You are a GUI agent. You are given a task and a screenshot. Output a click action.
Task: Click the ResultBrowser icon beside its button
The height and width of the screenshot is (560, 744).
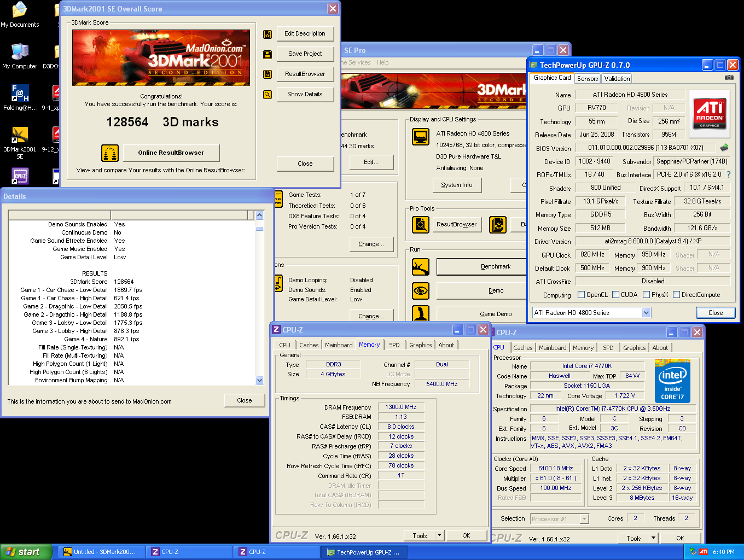(268, 74)
